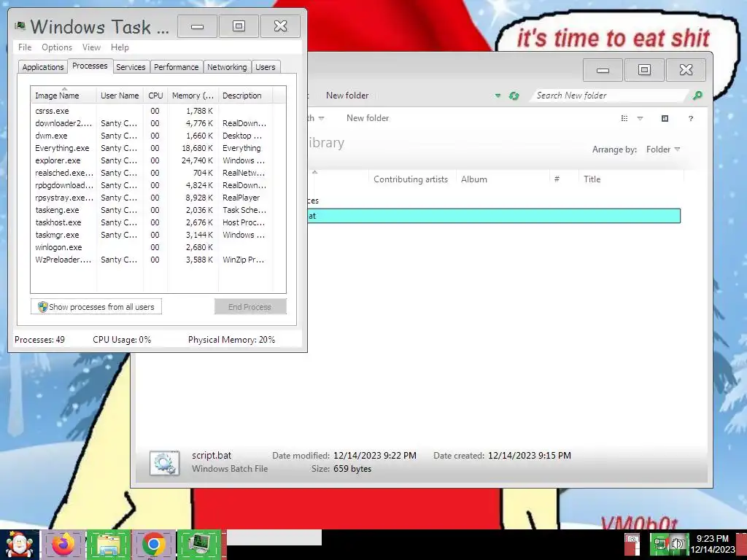Open the View menu in Task Manager
Viewport: 747px width, 560px height.
[x=91, y=47]
